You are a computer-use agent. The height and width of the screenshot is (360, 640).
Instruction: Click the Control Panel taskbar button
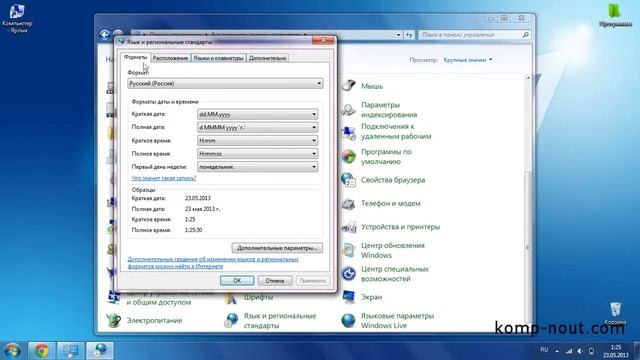point(71,351)
